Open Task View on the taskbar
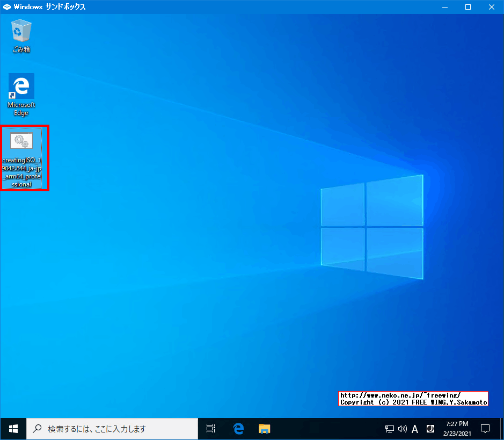This screenshot has height=440, width=504. [210, 428]
